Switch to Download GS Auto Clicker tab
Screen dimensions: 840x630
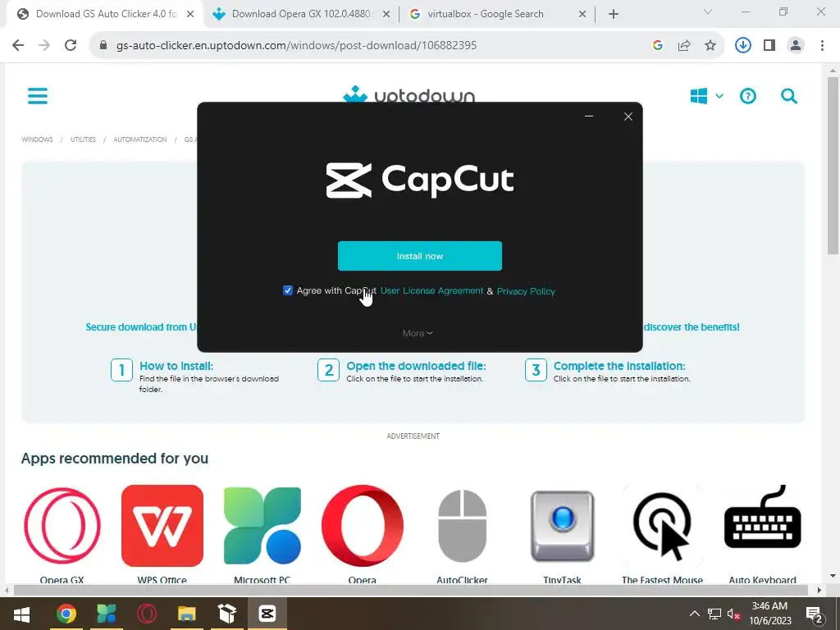tap(106, 14)
